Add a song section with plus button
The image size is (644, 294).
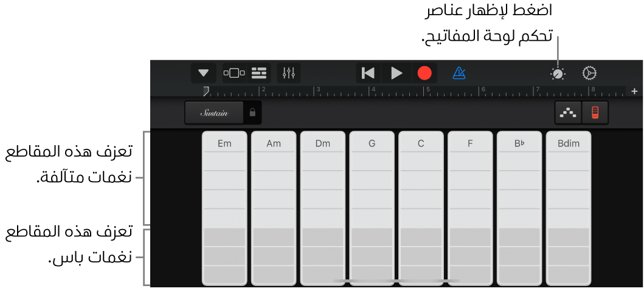[634, 91]
